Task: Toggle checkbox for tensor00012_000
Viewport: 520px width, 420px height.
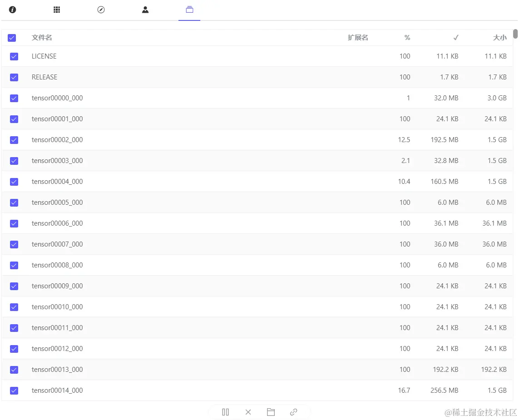Action: [x=14, y=349]
